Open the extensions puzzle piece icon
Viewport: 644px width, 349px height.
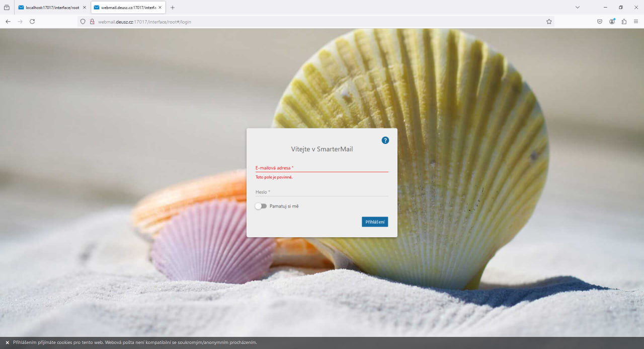(624, 22)
